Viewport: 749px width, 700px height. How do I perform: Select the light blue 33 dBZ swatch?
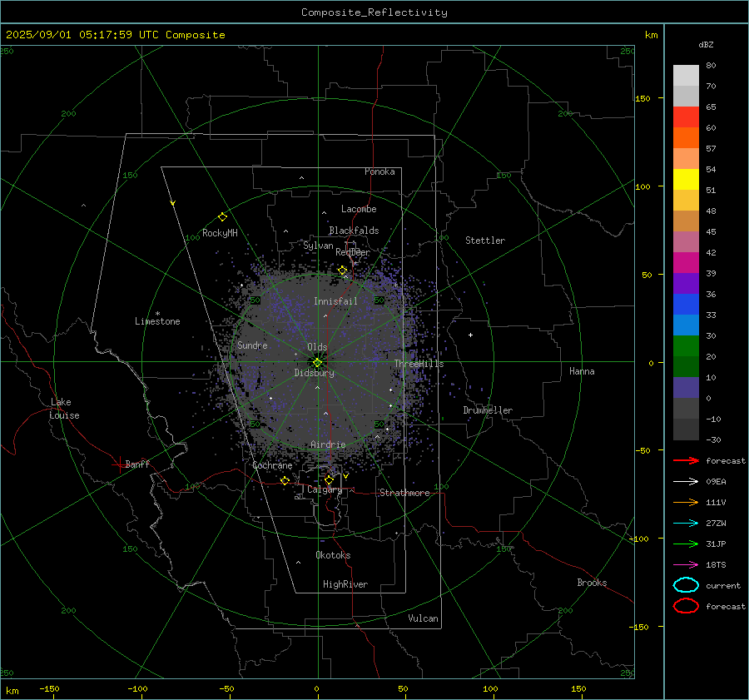[686, 325]
